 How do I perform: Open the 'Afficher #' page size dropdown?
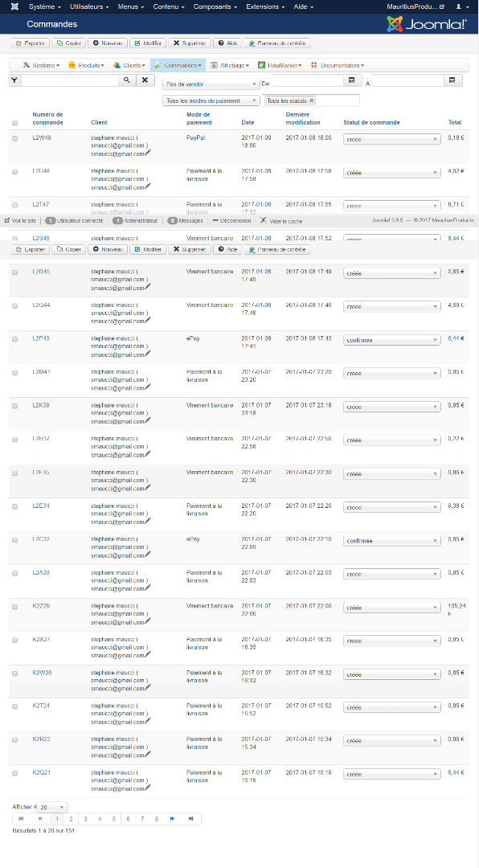pyautogui.click(x=52, y=808)
